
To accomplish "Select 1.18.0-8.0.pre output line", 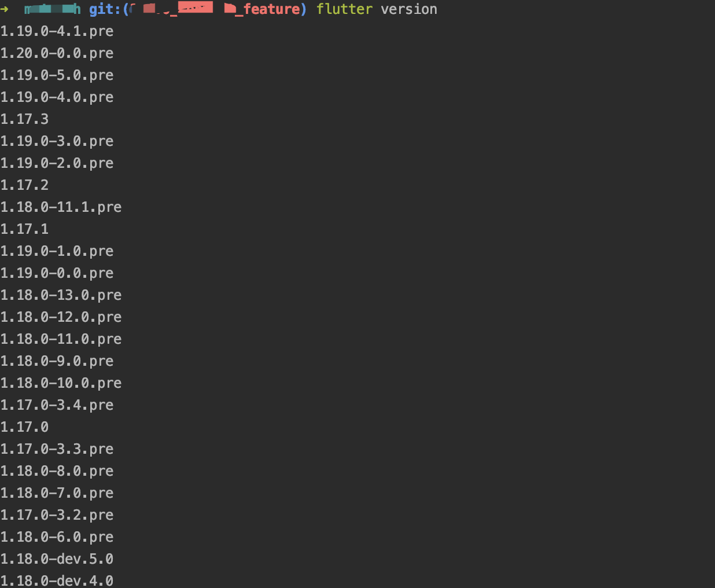I will [57, 471].
